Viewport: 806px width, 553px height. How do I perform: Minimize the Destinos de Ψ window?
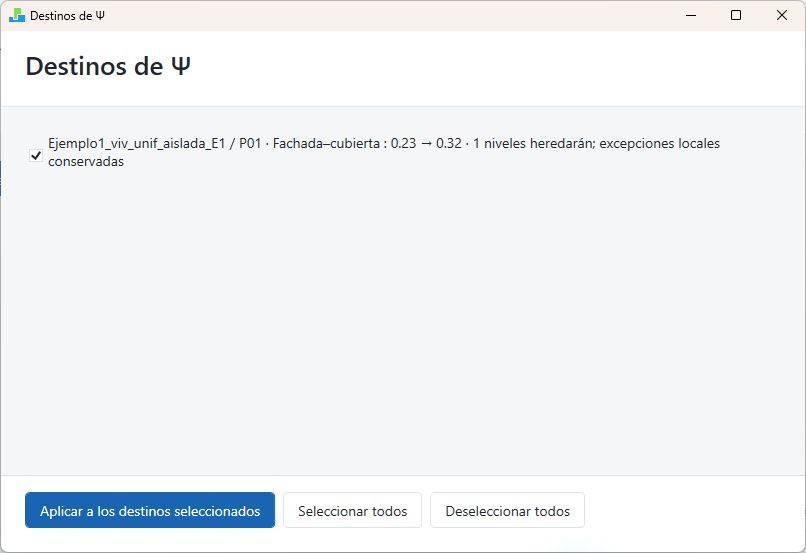691,15
